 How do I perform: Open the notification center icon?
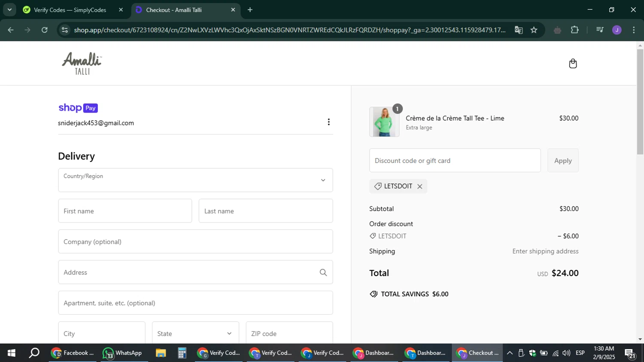click(630, 353)
